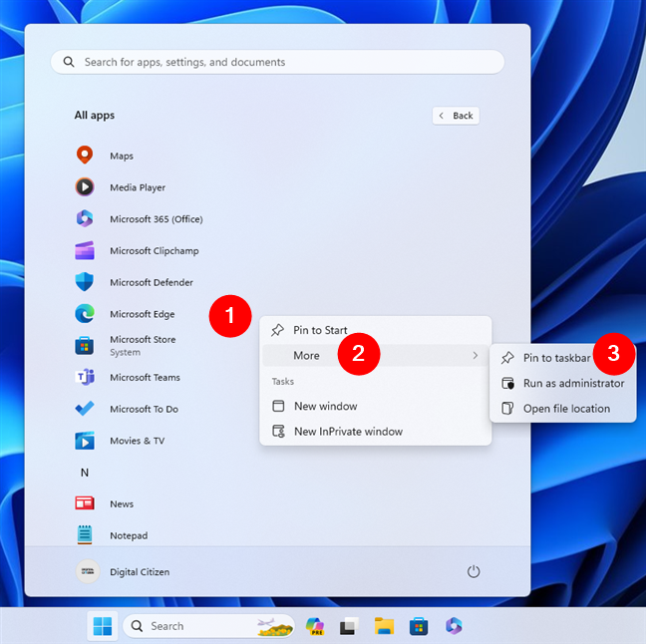
Task: Open Microsoft Defender shield icon
Action: click(x=85, y=282)
